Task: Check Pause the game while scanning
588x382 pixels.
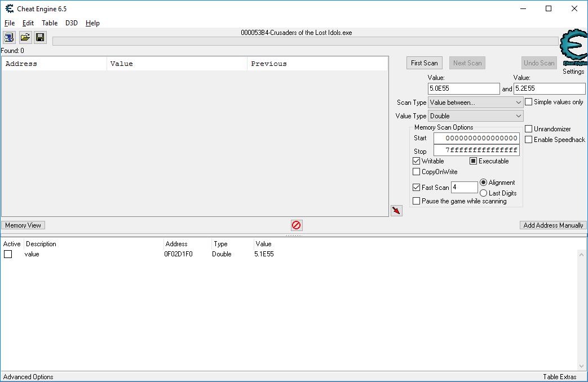Action: coord(417,201)
